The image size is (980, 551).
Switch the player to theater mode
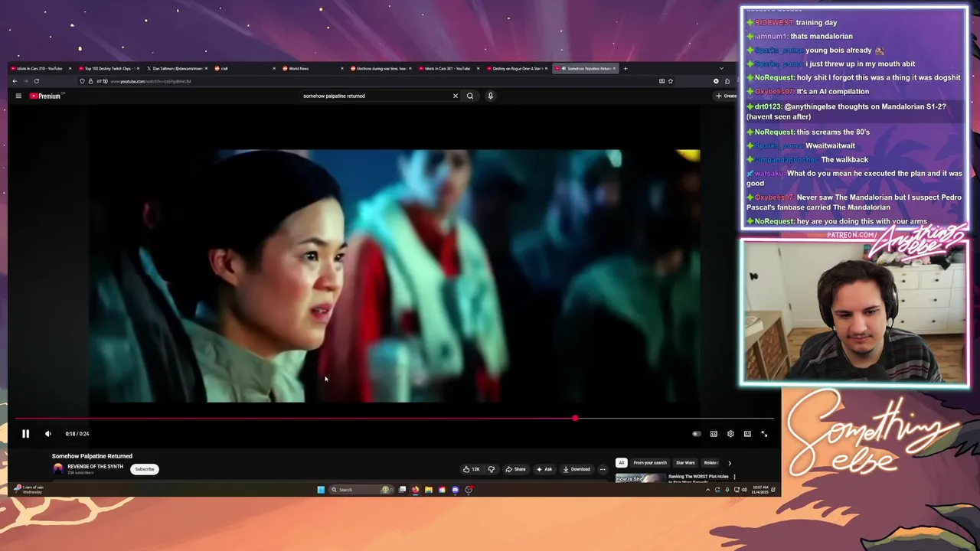747,434
